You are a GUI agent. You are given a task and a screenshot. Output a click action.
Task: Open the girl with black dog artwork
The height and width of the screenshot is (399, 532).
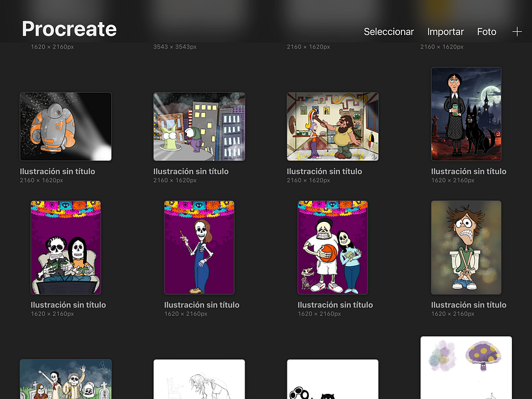point(466,114)
